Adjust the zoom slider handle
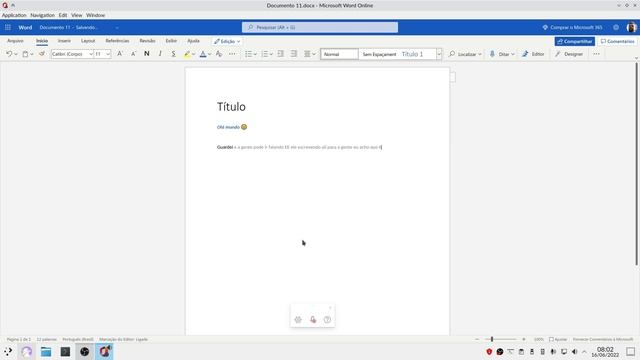Screen dimensions: 640x360 pos(492,339)
